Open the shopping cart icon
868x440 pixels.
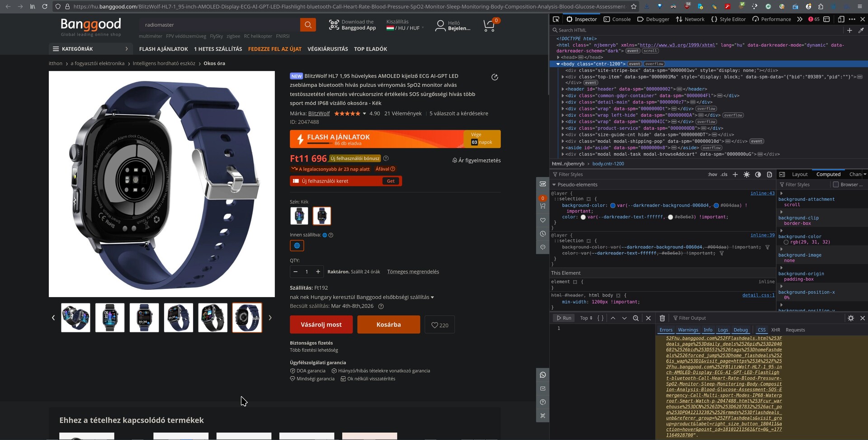click(x=489, y=25)
